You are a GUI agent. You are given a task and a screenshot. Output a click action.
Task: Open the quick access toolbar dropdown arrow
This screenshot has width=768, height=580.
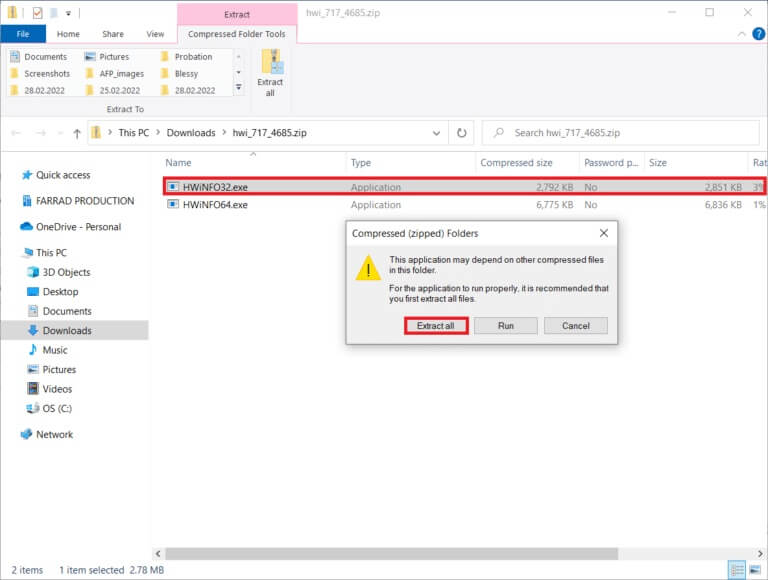pyautogui.click(x=69, y=14)
